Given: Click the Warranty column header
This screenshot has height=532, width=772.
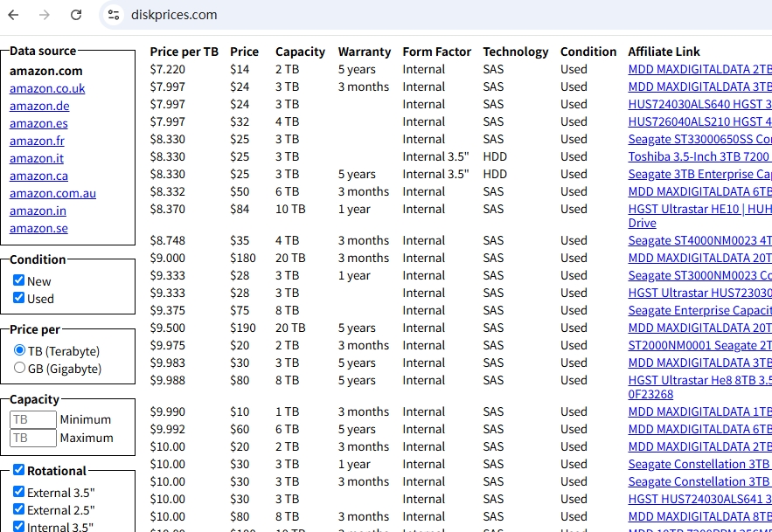Looking at the screenshot, I should (x=365, y=52).
